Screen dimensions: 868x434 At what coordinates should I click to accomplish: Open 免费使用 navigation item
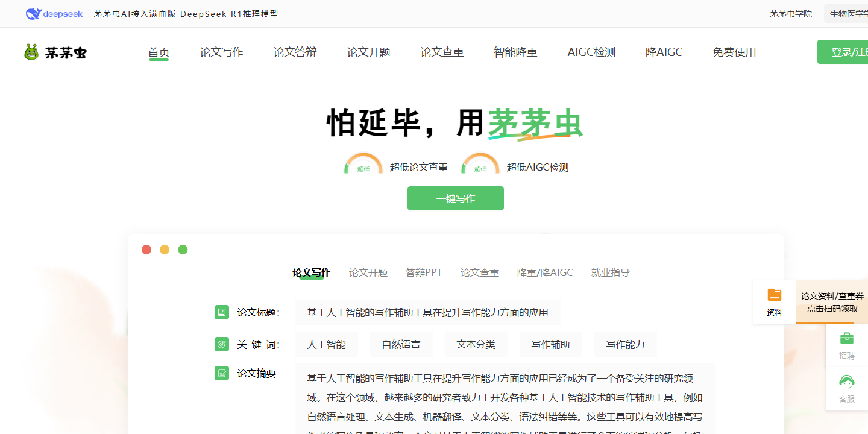pyautogui.click(x=734, y=52)
